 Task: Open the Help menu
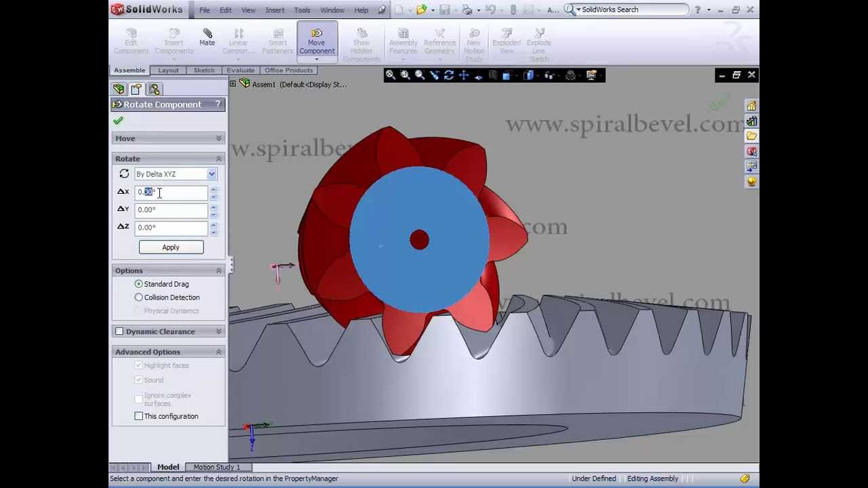(361, 10)
